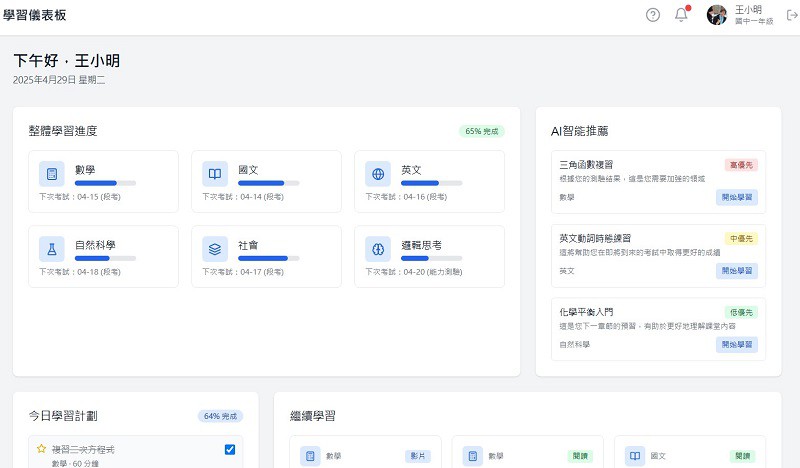Click the 邏輯思考 brain icon

tap(377, 248)
